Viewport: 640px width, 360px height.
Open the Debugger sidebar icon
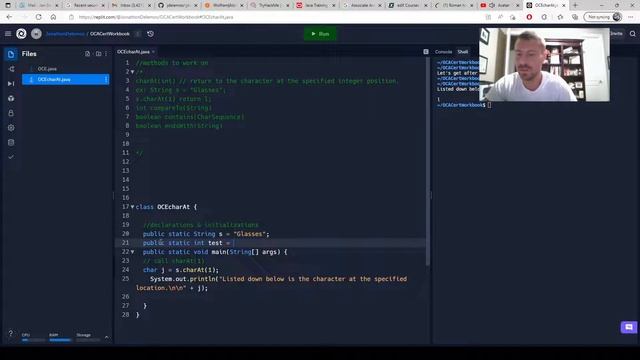tap(11, 84)
